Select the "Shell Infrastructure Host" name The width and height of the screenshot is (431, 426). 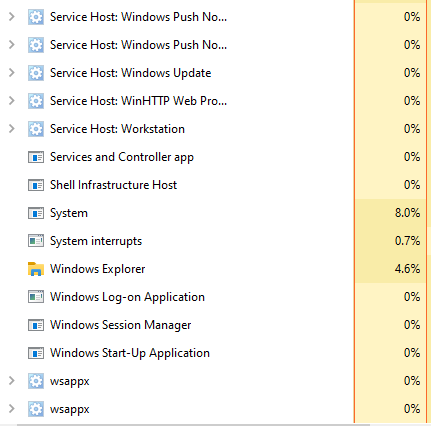[x=113, y=185]
